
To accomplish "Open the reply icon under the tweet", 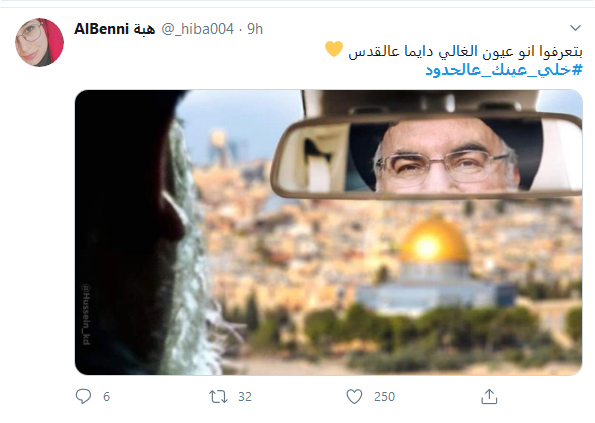I will [x=83, y=396].
